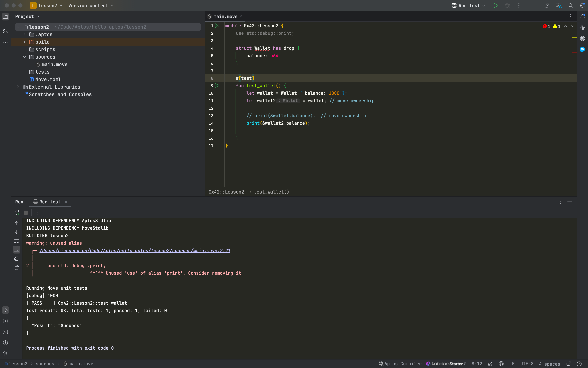The height and width of the screenshot is (368, 588).
Task: Toggle scroll to end in Run console
Action: click(x=17, y=250)
